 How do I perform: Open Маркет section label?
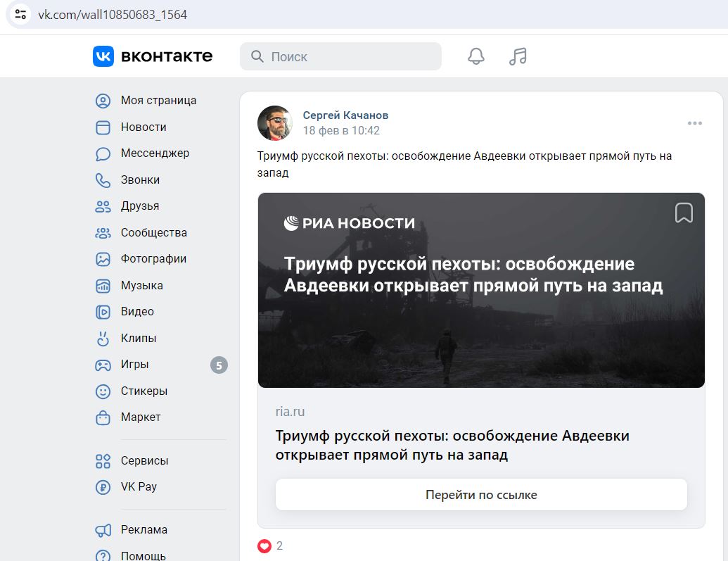(141, 417)
